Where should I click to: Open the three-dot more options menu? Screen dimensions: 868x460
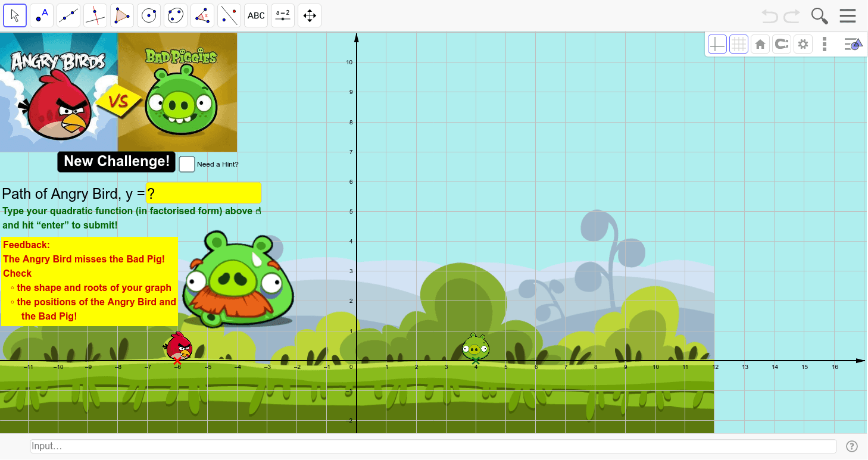pyautogui.click(x=825, y=44)
